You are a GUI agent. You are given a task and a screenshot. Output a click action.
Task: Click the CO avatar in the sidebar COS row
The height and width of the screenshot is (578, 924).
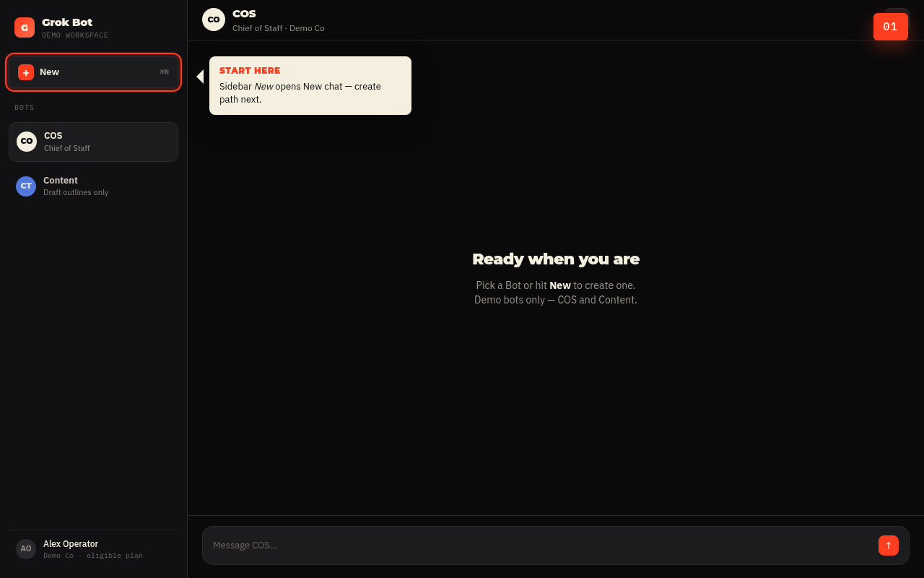27,142
